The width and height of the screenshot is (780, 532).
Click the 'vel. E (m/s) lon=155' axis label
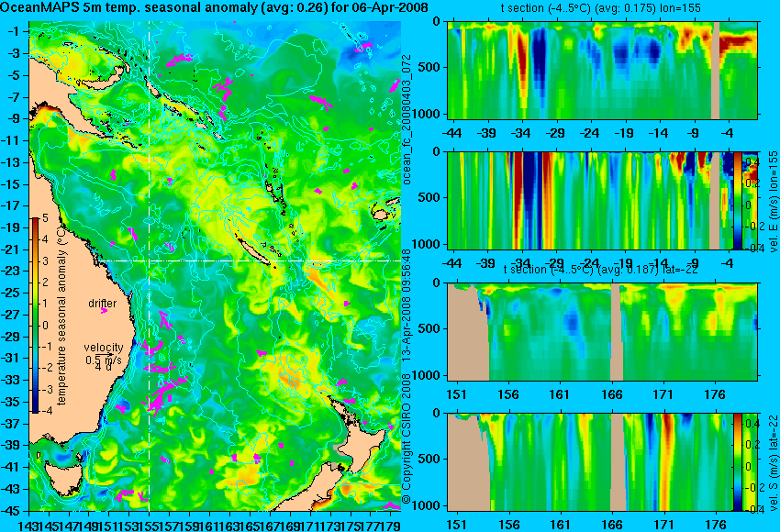coord(773,202)
